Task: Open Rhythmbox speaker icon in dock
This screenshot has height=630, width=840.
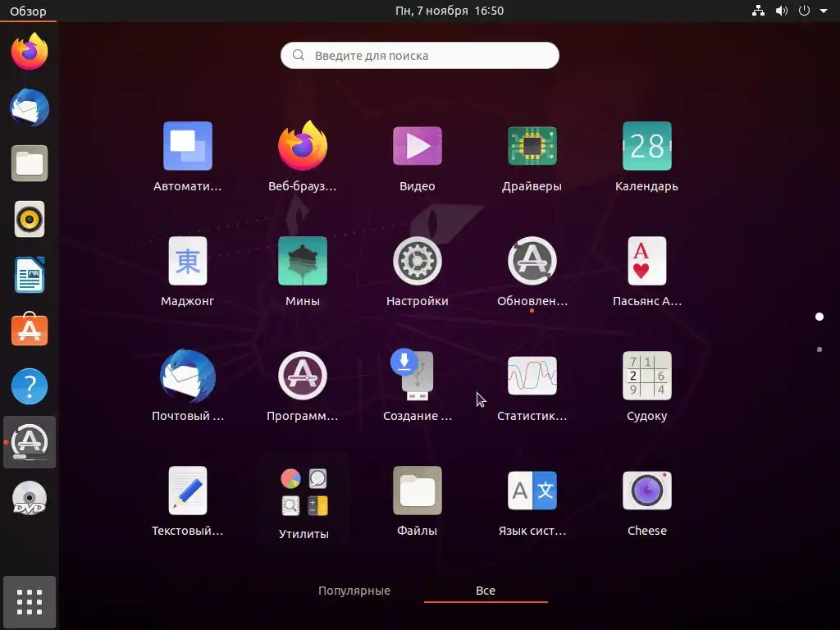Action: (30, 219)
